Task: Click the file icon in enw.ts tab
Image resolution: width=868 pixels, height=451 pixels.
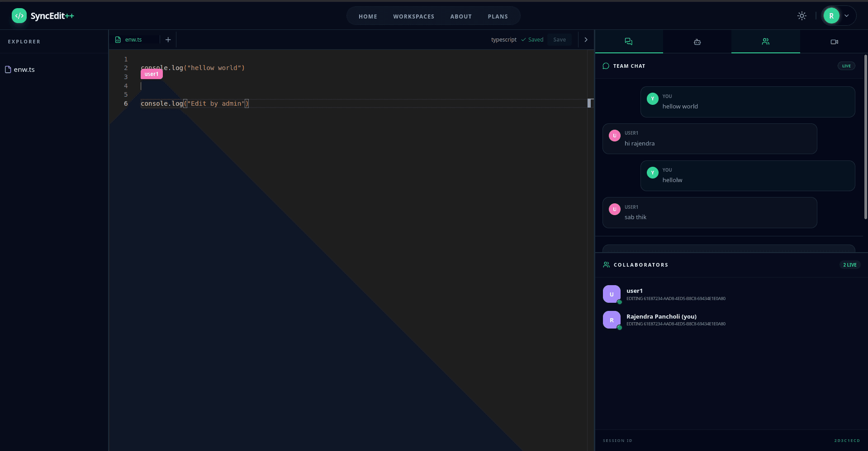Action: point(118,40)
